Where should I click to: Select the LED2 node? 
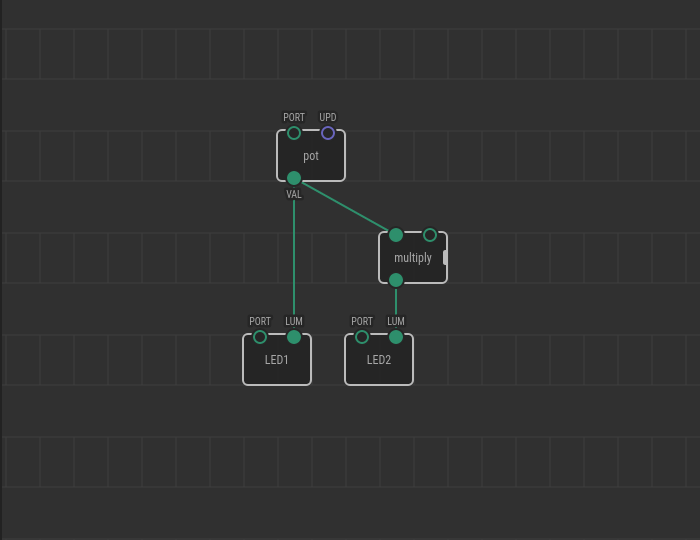click(379, 360)
